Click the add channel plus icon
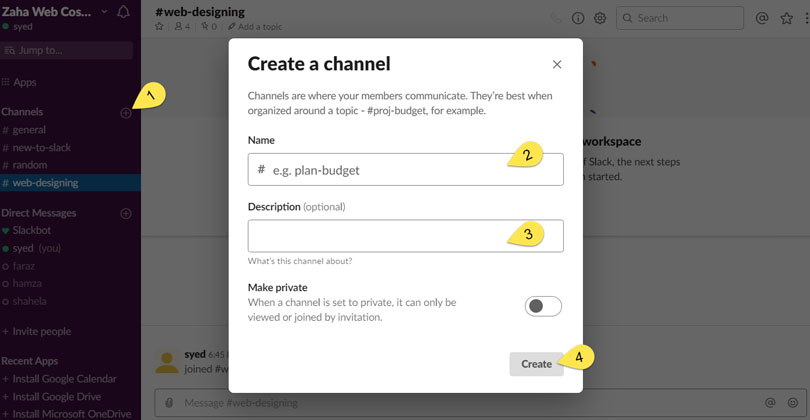 tap(126, 113)
